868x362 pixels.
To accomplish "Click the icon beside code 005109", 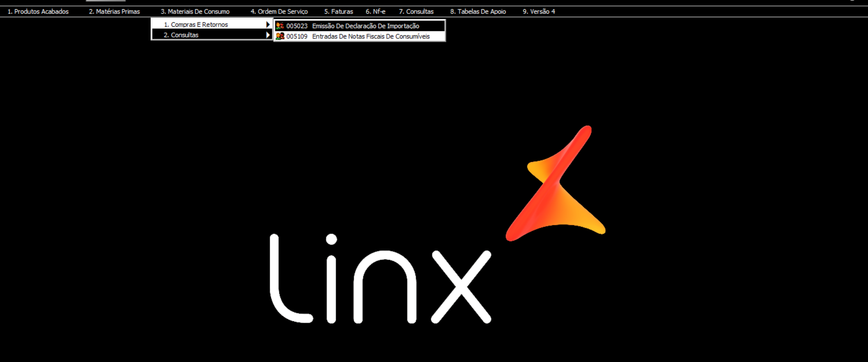I will [x=280, y=36].
